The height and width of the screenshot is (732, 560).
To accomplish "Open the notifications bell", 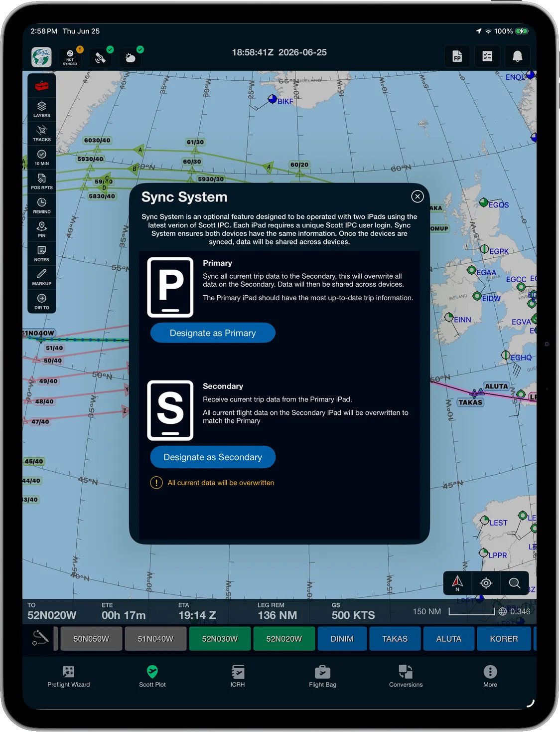I will click(518, 56).
